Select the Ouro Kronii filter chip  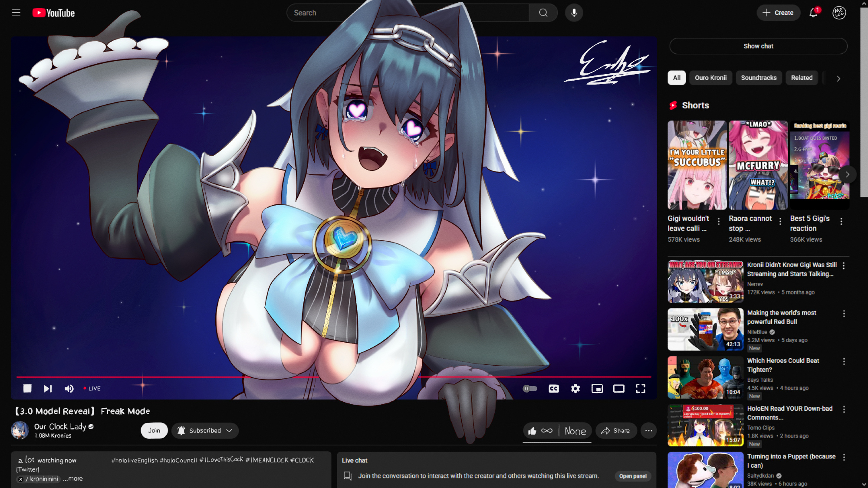(710, 78)
